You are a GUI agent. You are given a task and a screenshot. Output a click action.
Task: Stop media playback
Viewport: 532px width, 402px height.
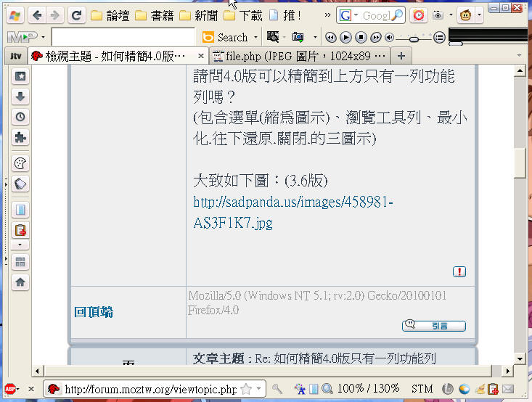click(361, 37)
